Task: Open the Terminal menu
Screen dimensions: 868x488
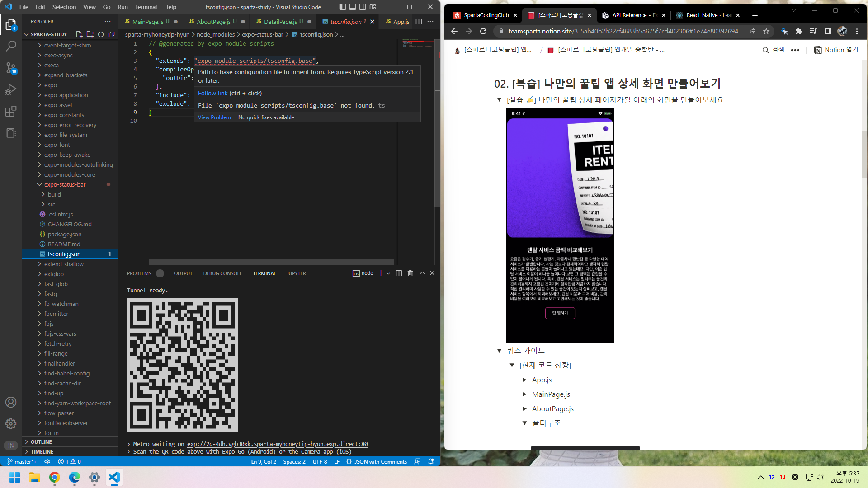Action: click(146, 7)
